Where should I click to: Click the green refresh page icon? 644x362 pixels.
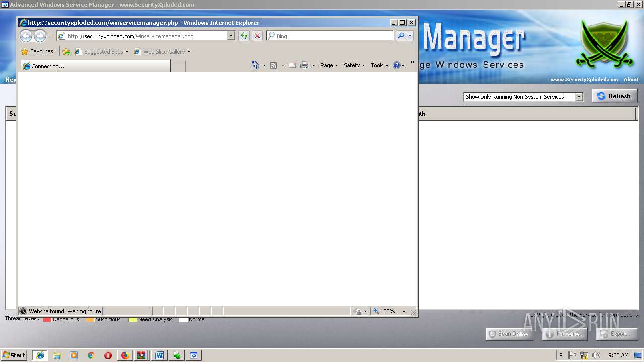pyautogui.click(x=244, y=36)
